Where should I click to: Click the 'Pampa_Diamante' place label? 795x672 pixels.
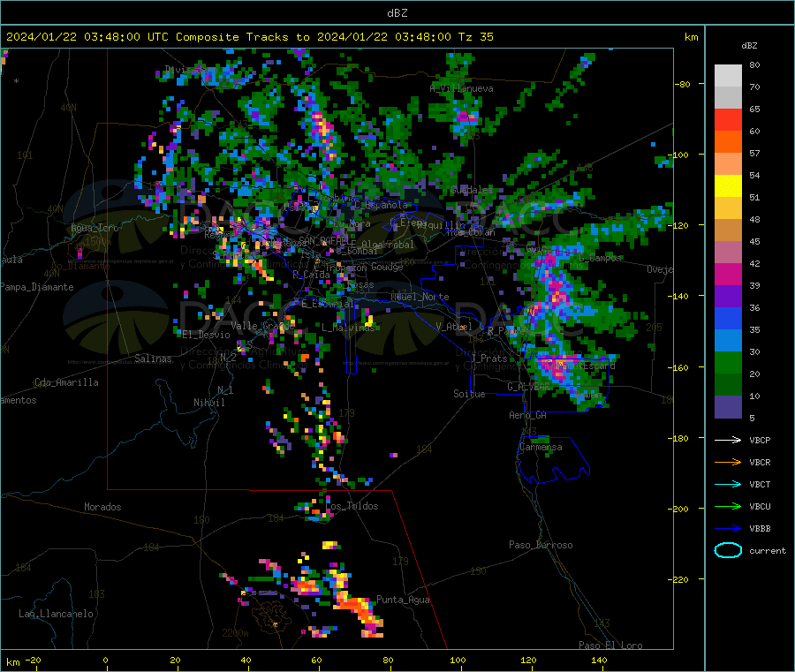(37, 287)
